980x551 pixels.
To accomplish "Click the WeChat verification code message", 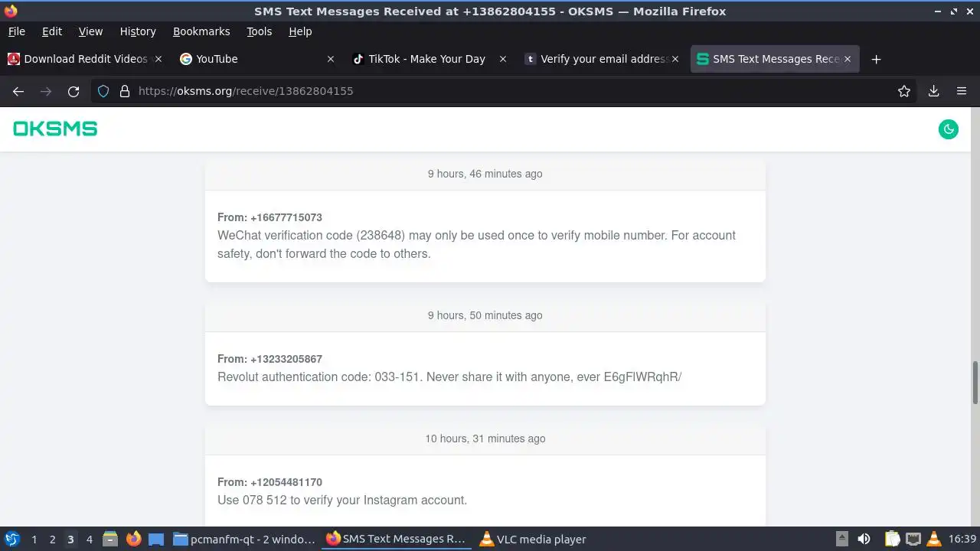I will [476, 244].
